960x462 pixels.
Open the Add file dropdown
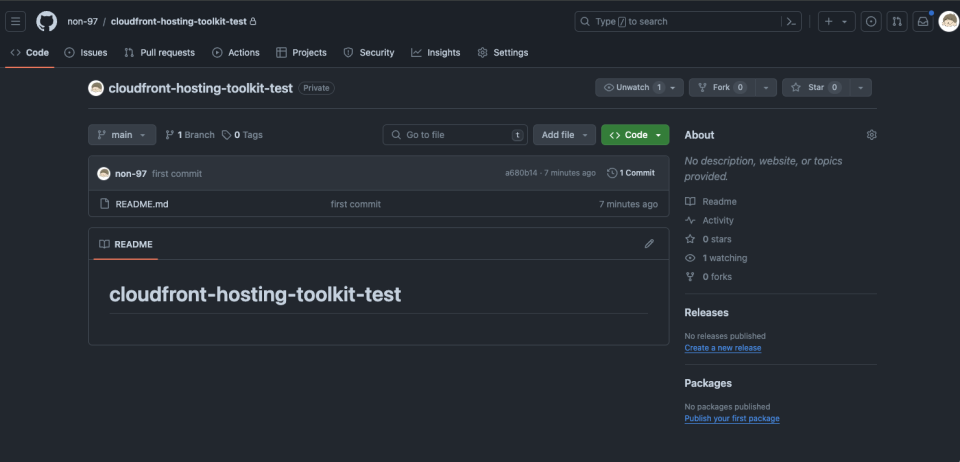[564, 135]
